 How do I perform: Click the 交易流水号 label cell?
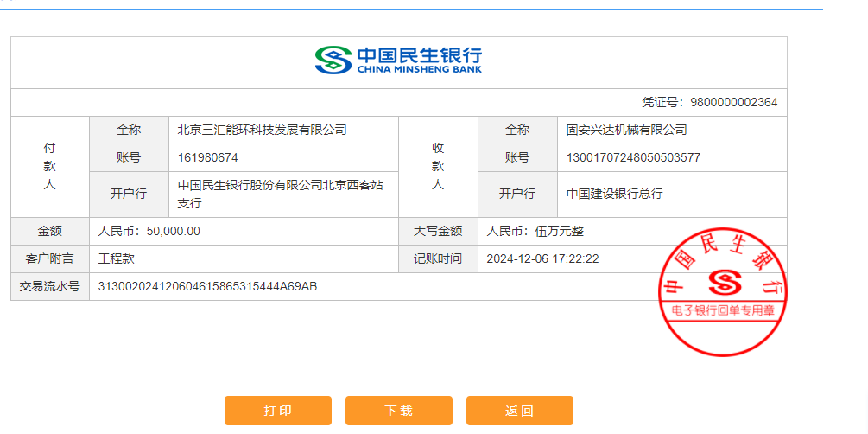49,286
